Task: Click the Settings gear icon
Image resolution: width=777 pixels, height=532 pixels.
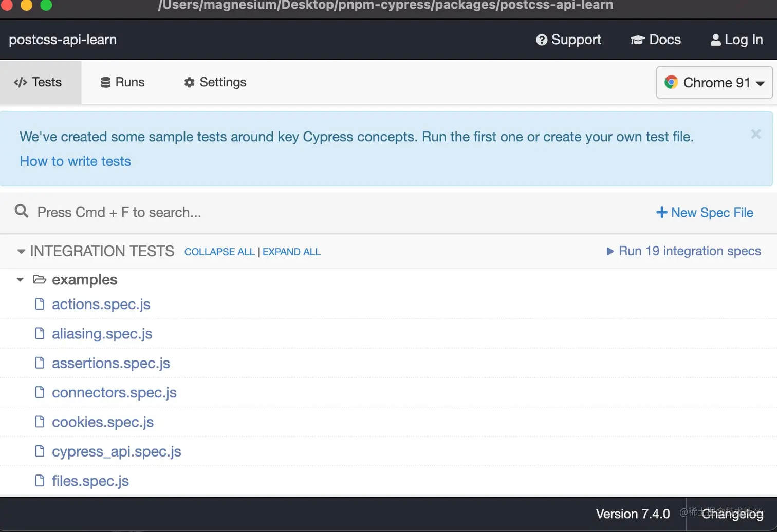Action: pos(189,82)
